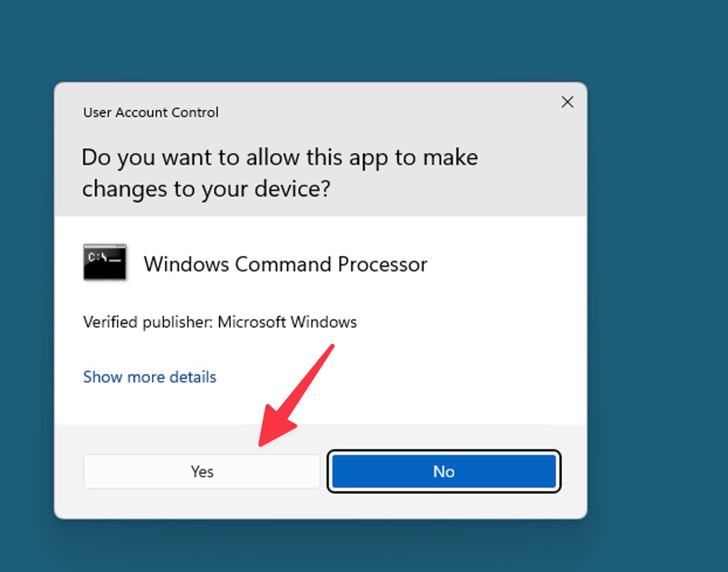
Task: Click the Windows Command Processor app icon
Action: pyautogui.click(x=104, y=263)
